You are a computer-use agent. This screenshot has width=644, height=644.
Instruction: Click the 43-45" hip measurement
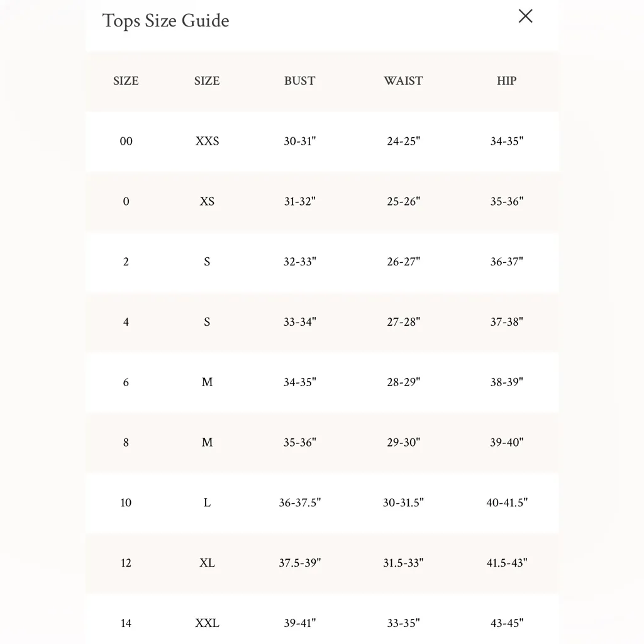pos(506,623)
